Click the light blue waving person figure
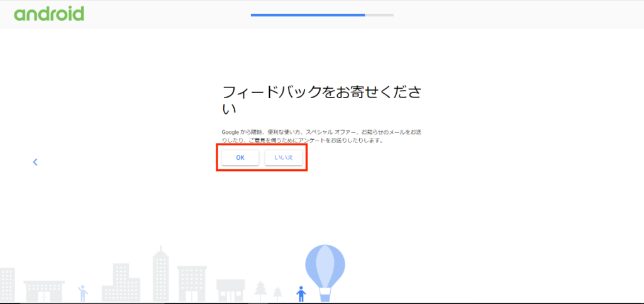 click(82, 293)
